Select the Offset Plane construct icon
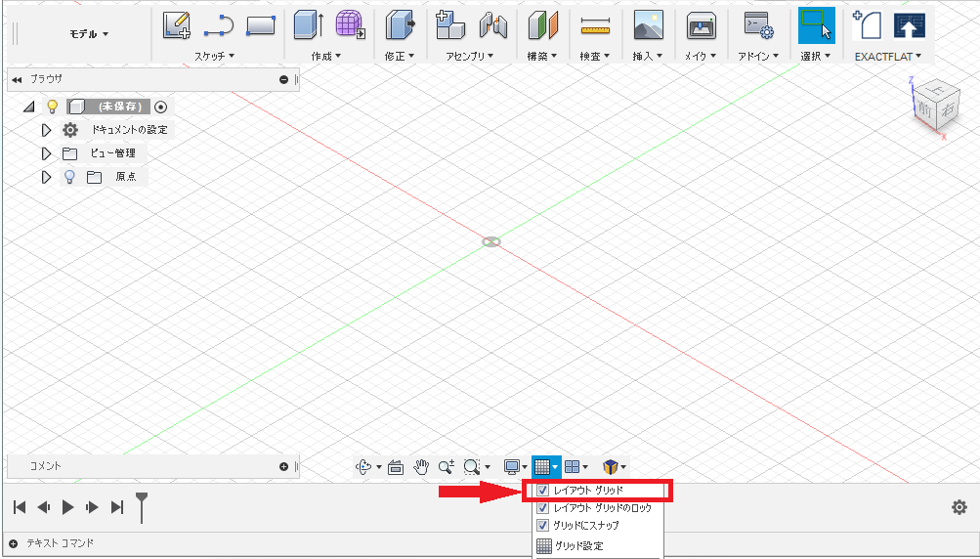 542,25
